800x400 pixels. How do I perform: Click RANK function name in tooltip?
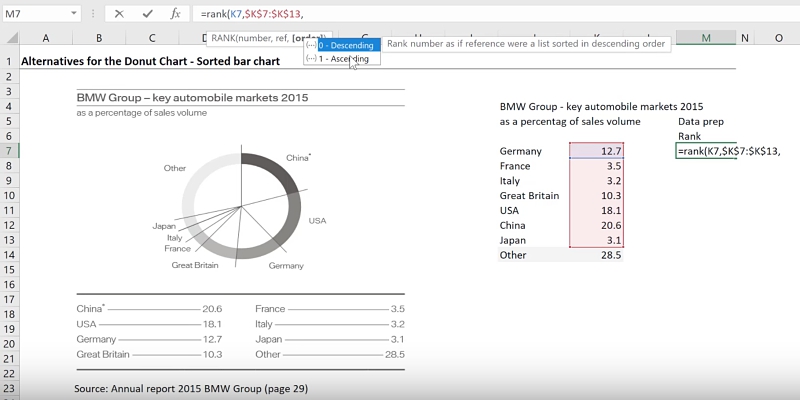tap(226, 38)
